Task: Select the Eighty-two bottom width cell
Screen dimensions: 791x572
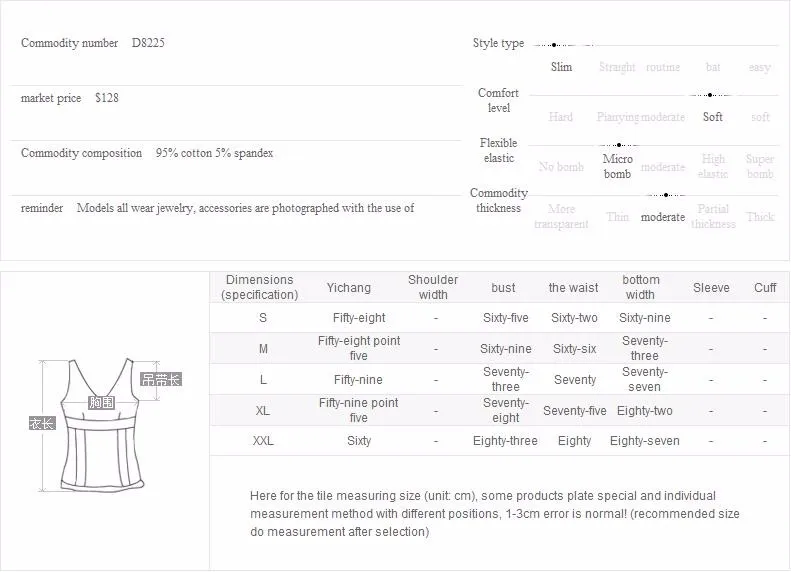Action: 645,411
